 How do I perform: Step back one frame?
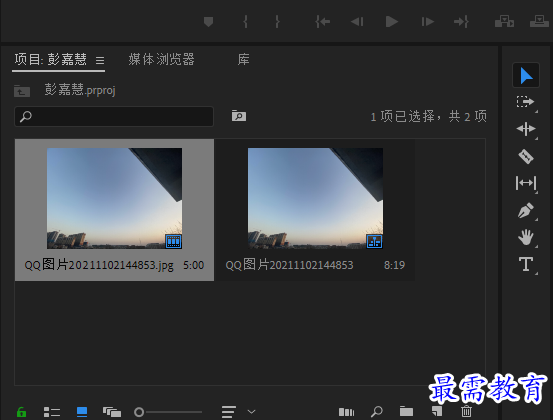pyautogui.click(x=357, y=22)
